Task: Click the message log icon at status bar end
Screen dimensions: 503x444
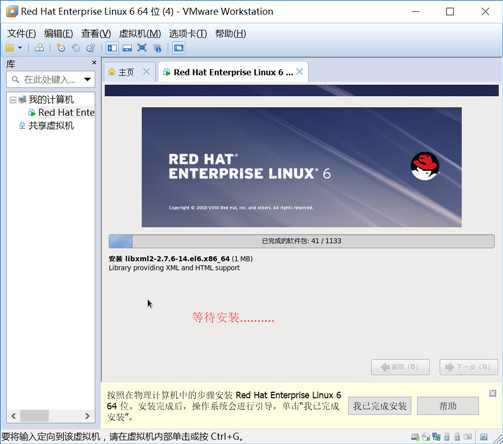Action: tap(483, 437)
